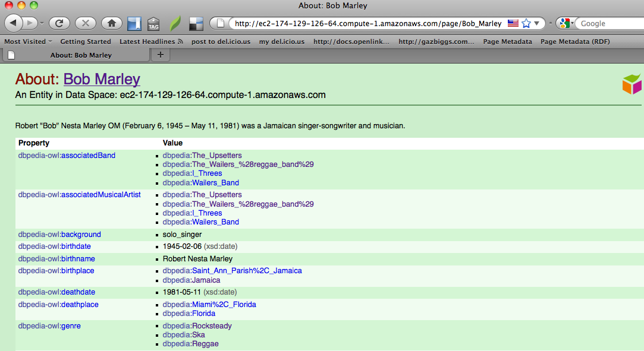Bookmark this page with the star icon
Viewport: 644px width, 351px height.
[x=526, y=24]
